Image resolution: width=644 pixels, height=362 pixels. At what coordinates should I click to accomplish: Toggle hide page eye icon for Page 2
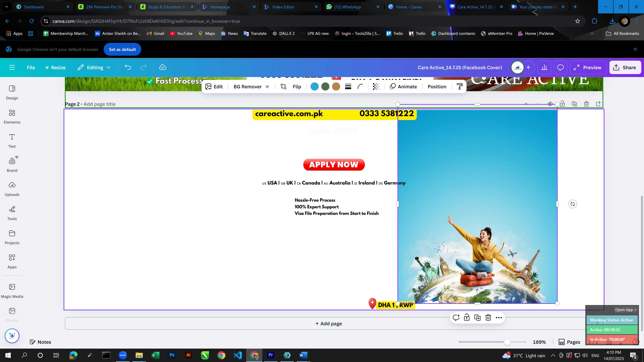550,104
